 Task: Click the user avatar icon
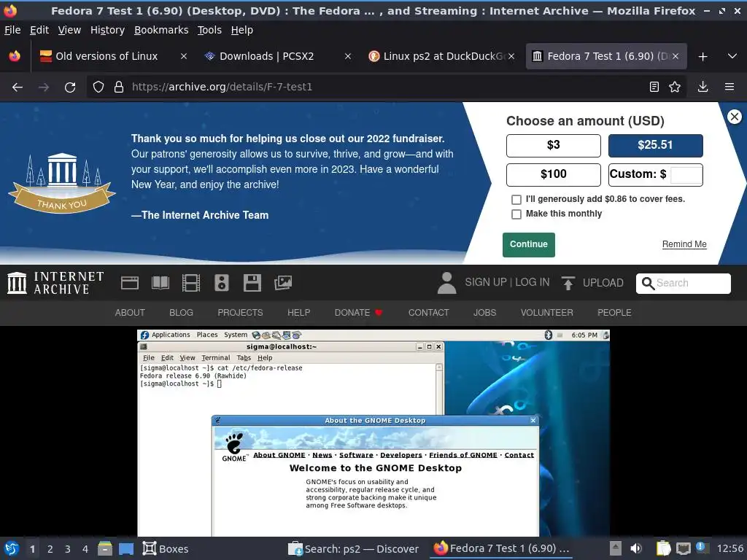(x=447, y=283)
